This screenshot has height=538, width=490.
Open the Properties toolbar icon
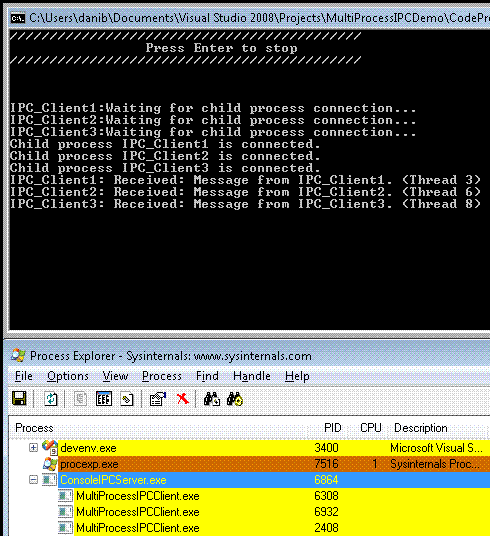click(158, 399)
